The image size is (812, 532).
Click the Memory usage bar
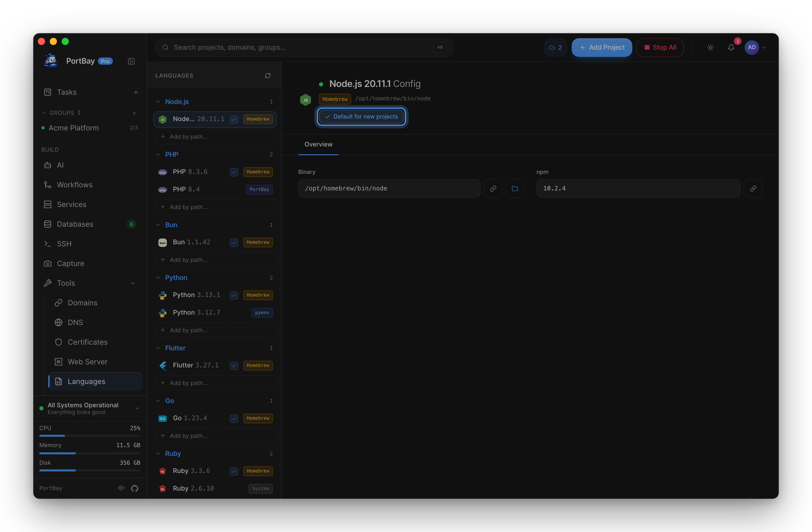[90, 453]
